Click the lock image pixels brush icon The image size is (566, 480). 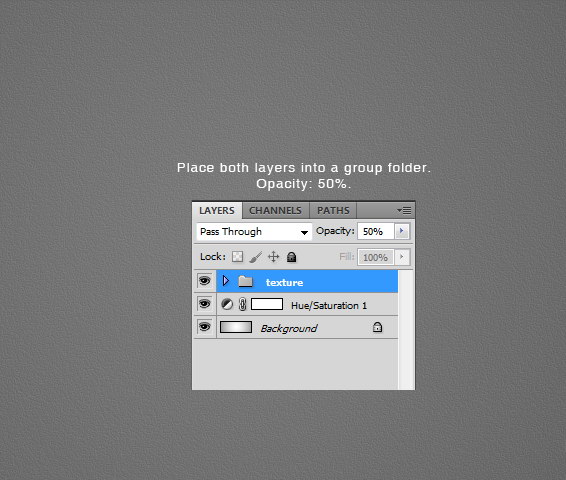256,257
